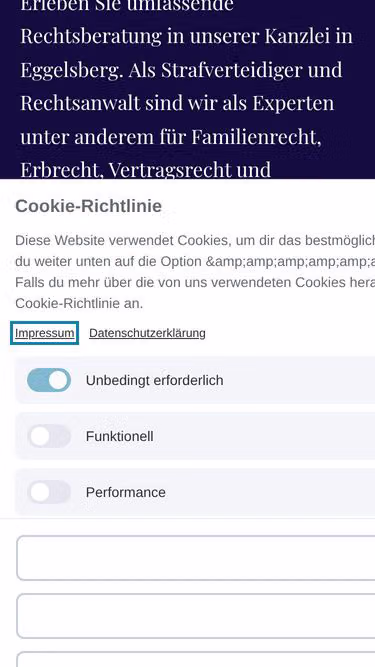The width and height of the screenshot is (375, 667).
Task: Click the word Familienrecht in banner
Action: point(256,137)
